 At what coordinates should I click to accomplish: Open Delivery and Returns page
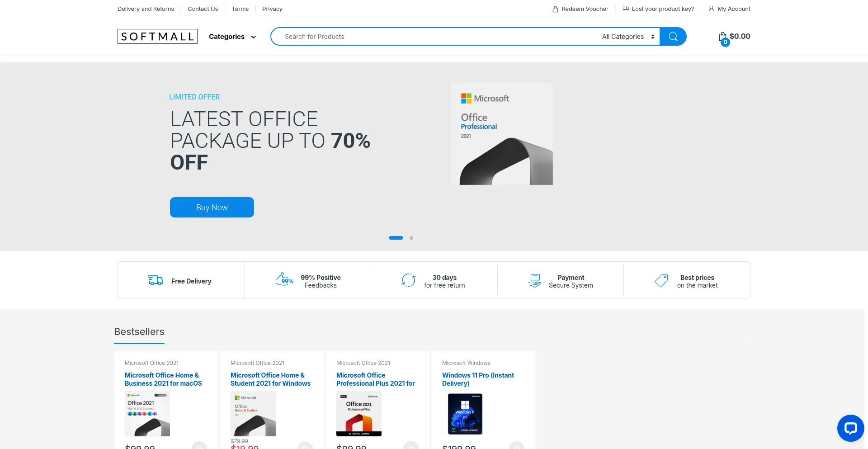click(x=146, y=9)
